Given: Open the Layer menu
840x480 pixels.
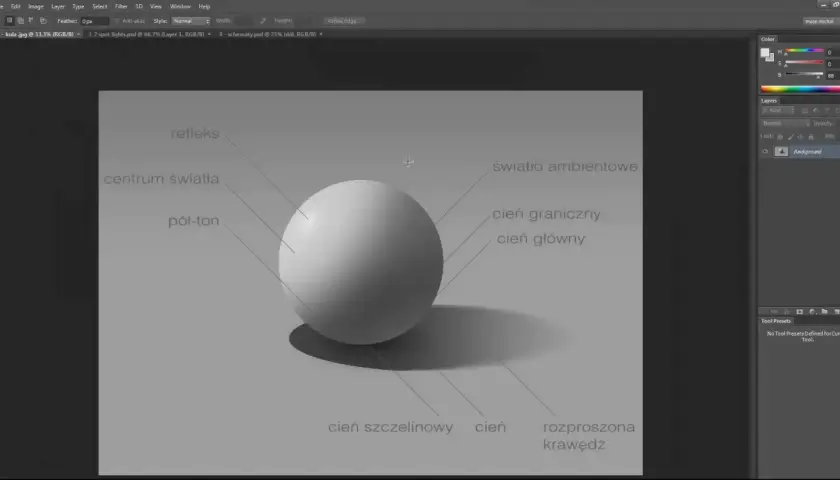Looking at the screenshot, I should click(58, 6).
